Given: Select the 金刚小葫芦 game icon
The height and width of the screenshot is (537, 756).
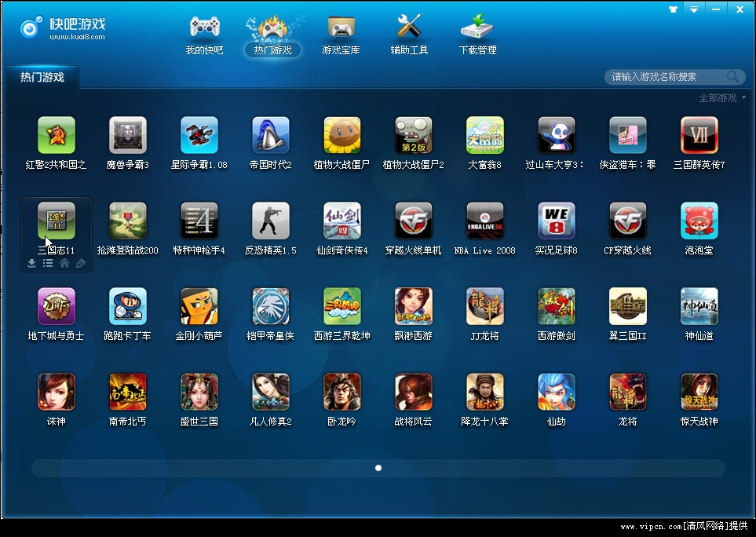Looking at the screenshot, I should coord(199,306).
